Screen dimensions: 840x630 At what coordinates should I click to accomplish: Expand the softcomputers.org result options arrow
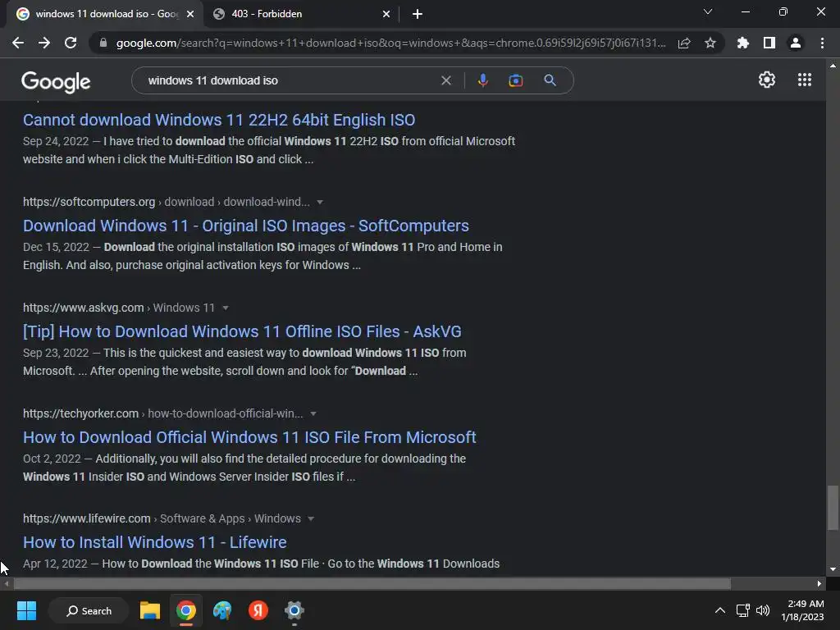pos(320,202)
